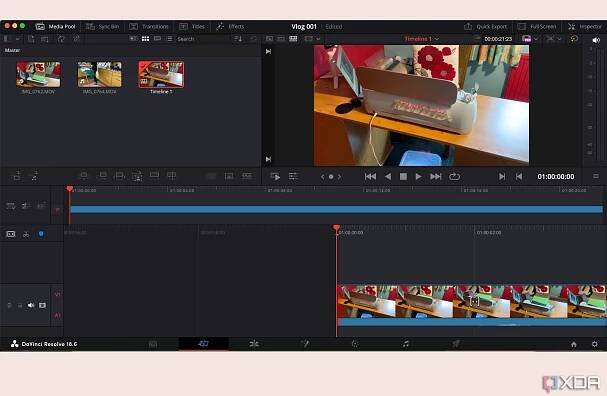Viewport: 607px width, 396px height.
Task: Select timeline viewer mode
Action: [x=293, y=39]
